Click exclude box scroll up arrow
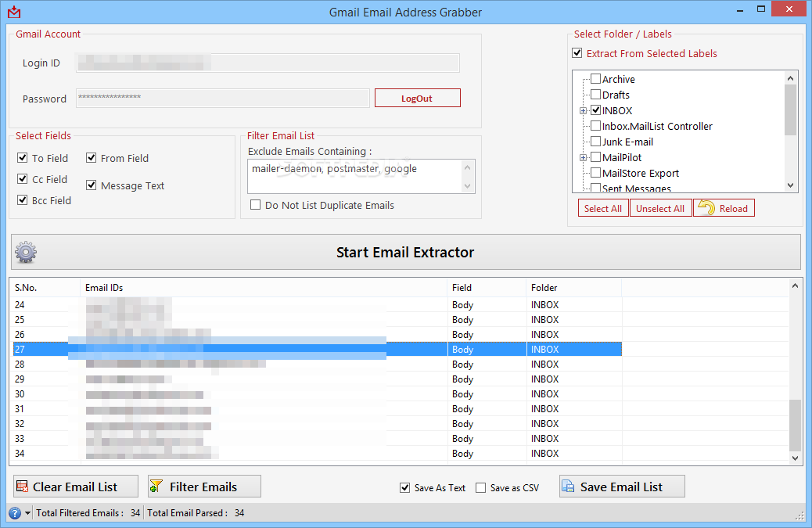812x528 pixels. click(468, 167)
